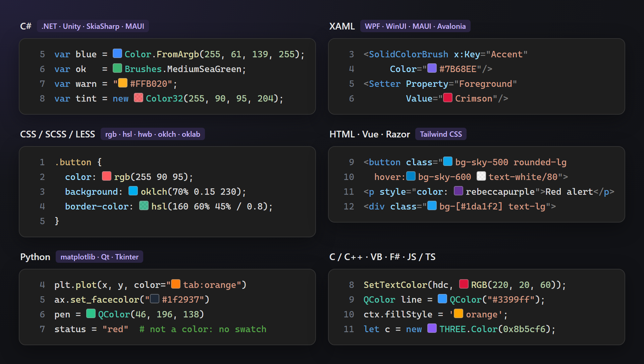
Task: Click the closing brace on CSS line 5
Action: 57,221
